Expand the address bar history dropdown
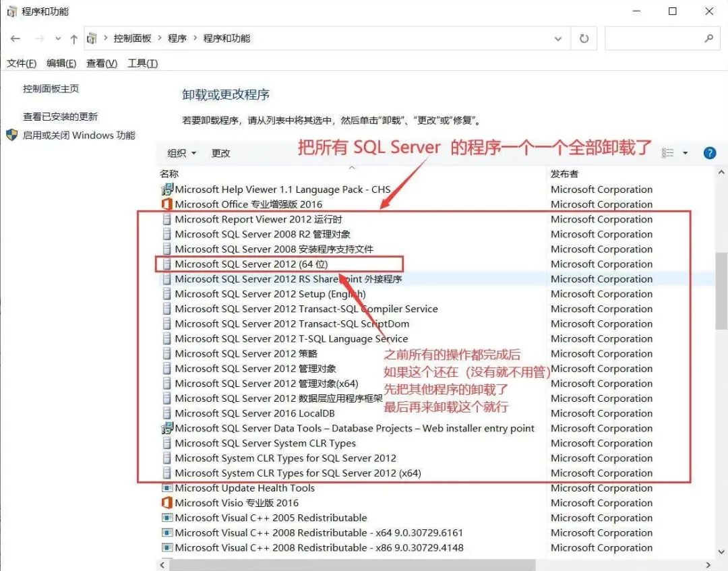 click(558, 39)
